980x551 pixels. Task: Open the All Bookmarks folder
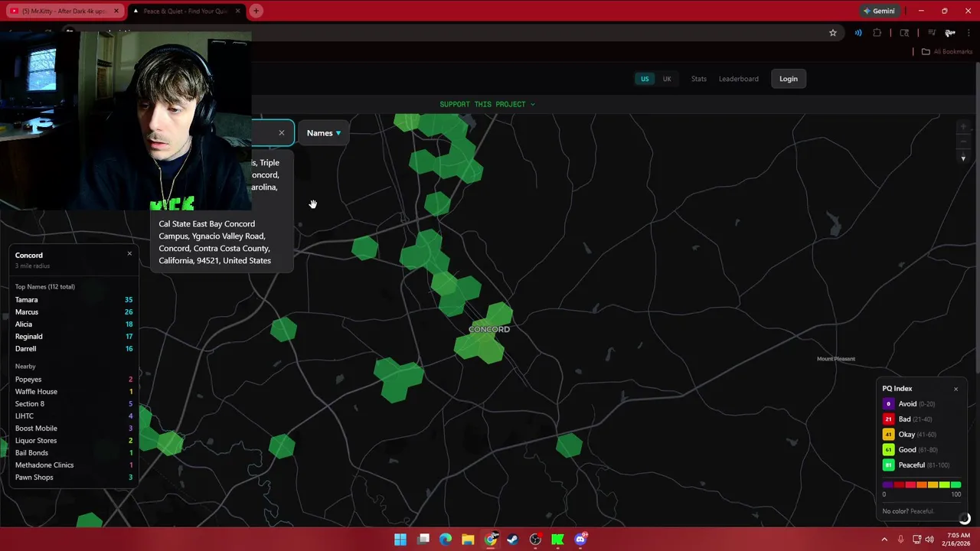coord(946,51)
